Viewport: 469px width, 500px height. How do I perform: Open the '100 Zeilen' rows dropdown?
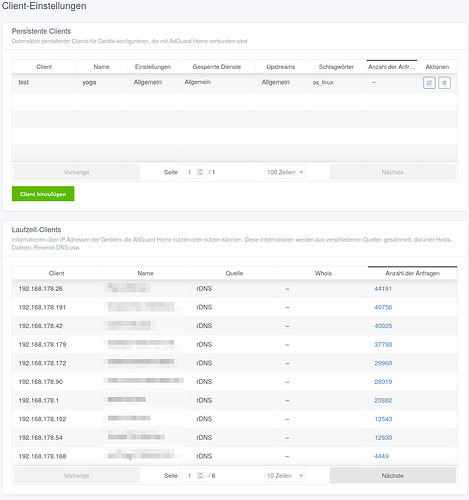tap(285, 172)
